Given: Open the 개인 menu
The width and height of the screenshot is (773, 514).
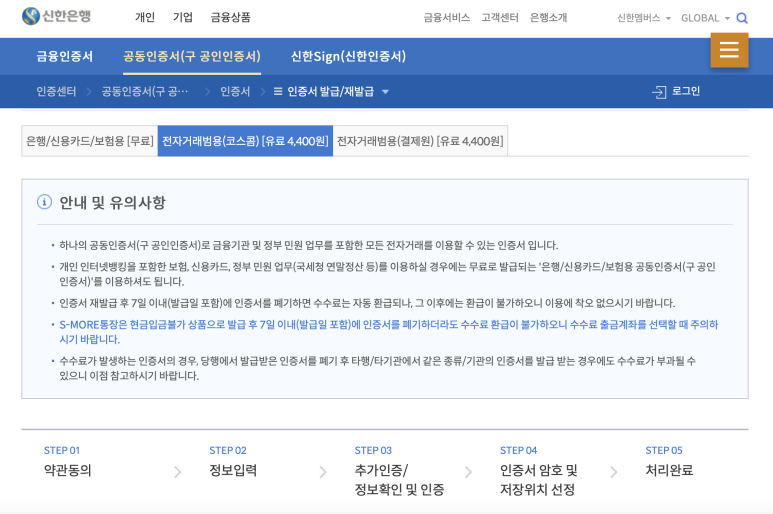Looking at the screenshot, I should click(x=145, y=17).
